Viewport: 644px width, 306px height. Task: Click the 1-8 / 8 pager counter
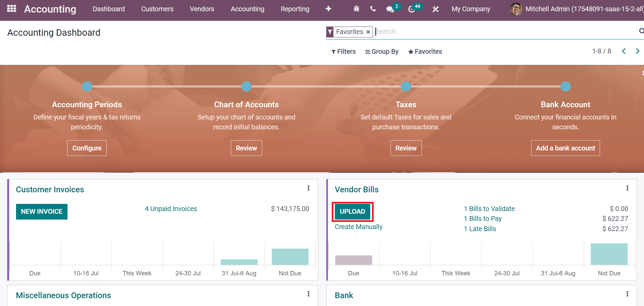(x=602, y=51)
